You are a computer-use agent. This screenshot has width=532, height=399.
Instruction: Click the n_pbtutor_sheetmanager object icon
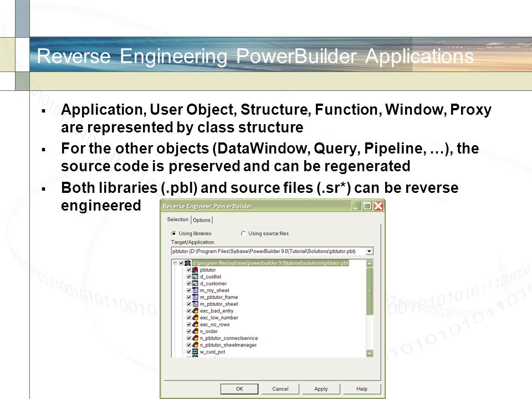click(195, 345)
